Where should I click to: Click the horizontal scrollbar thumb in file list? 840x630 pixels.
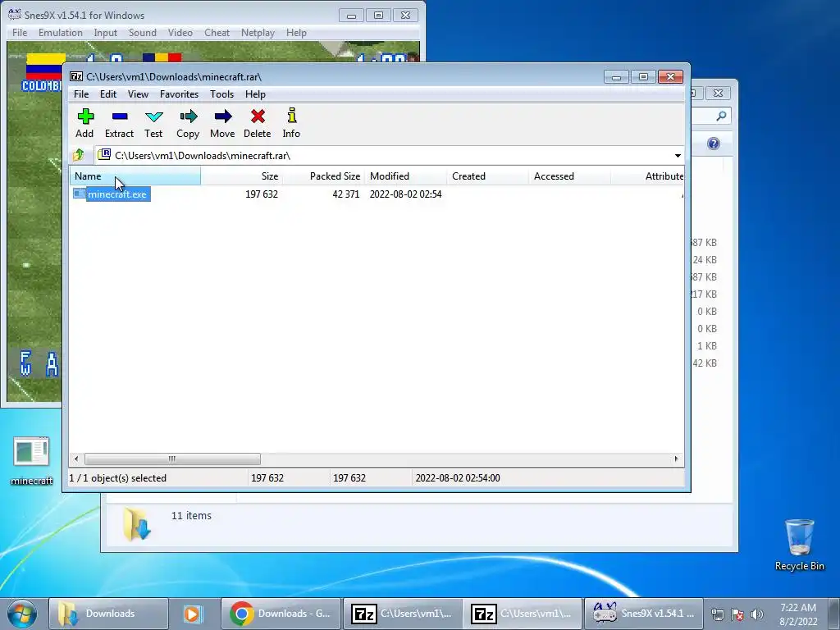172,459
